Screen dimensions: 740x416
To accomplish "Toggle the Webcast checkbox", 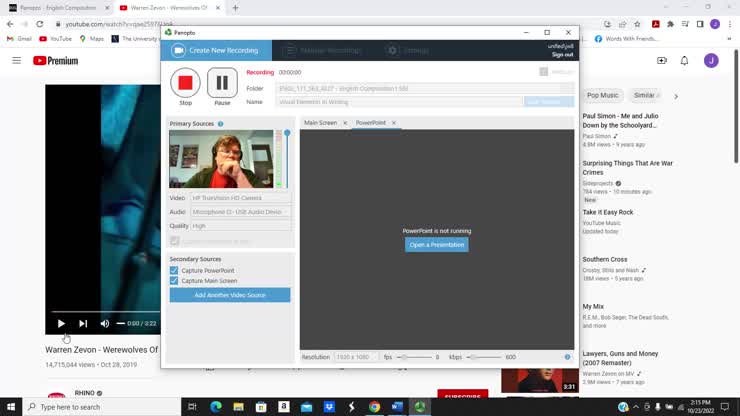I will pyautogui.click(x=544, y=72).
